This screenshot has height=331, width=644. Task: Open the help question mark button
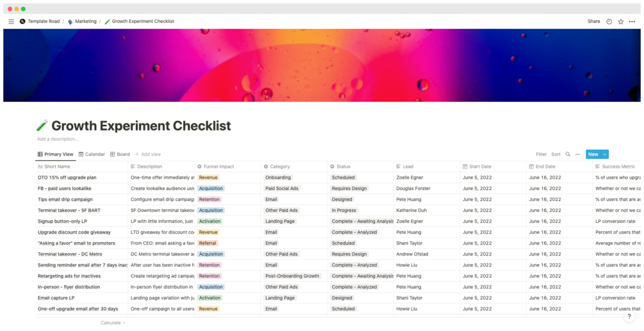(629, 317)
